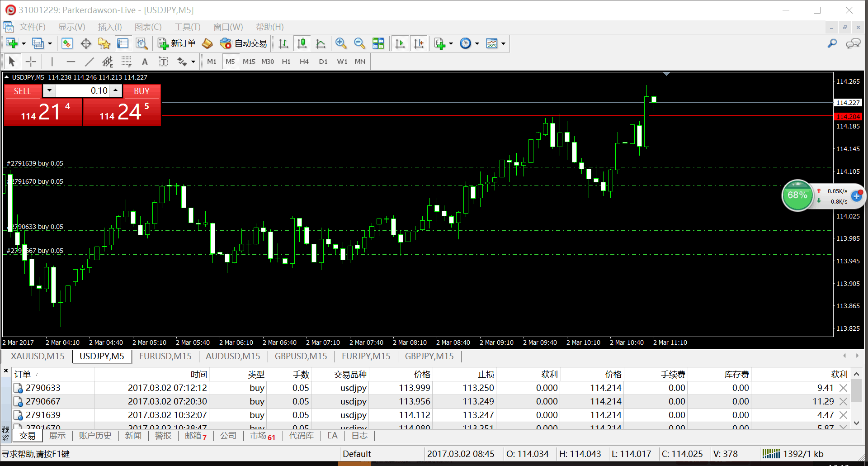This screenshot has width=868, height=466.
Task: Zoom out on the chart
Action: [359, 43]
